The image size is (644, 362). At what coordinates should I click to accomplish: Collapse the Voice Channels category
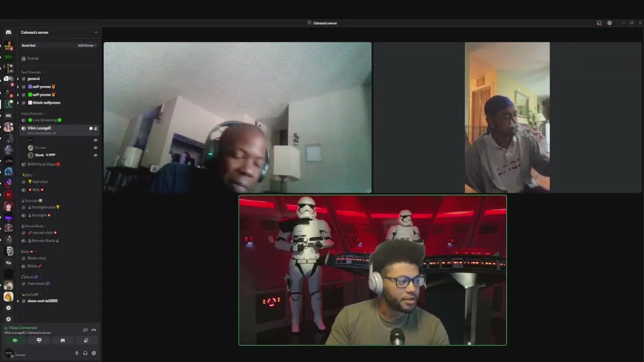coord(32,114)
